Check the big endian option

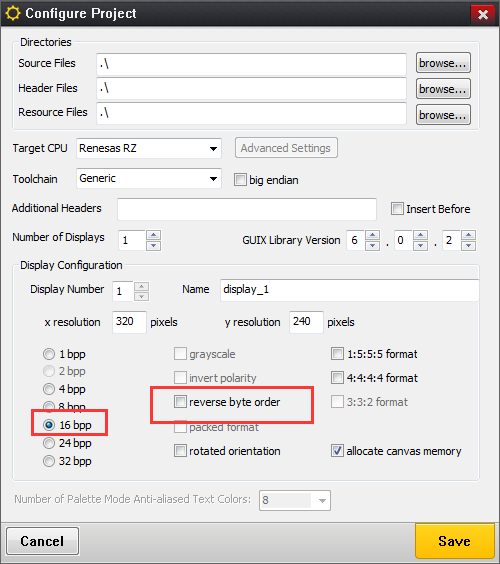(x=240, y=179)
